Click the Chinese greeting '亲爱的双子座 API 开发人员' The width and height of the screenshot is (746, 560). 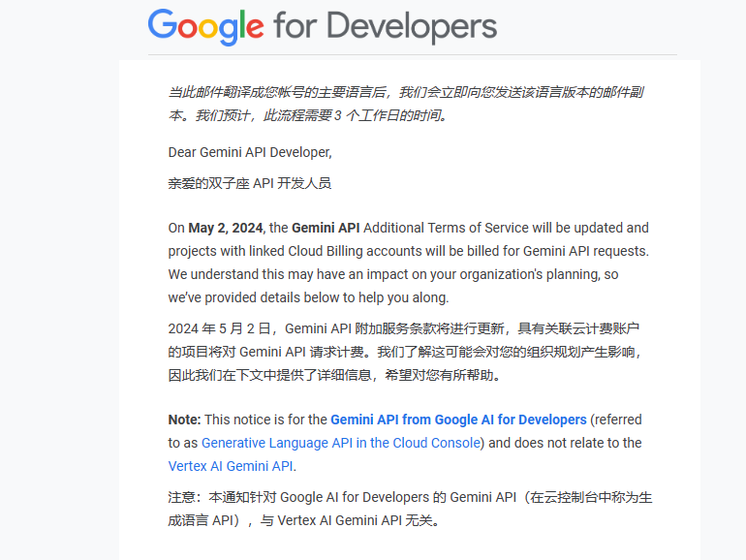[250, 183]
